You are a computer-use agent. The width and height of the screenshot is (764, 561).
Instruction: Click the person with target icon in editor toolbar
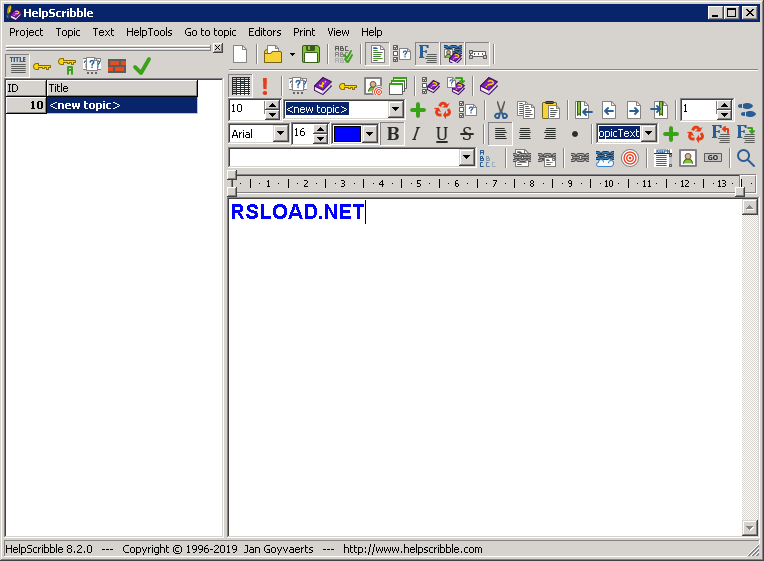(373, 86)
